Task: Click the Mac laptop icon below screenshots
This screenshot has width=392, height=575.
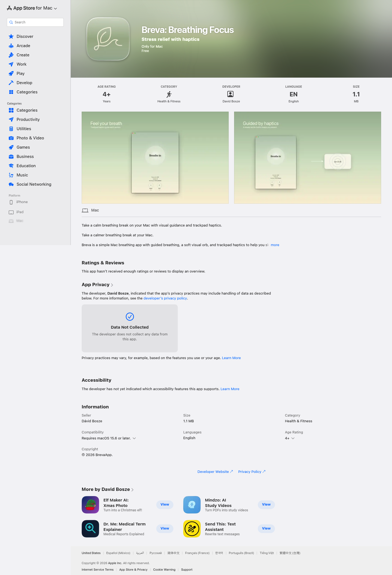Action: click(85, 210)
